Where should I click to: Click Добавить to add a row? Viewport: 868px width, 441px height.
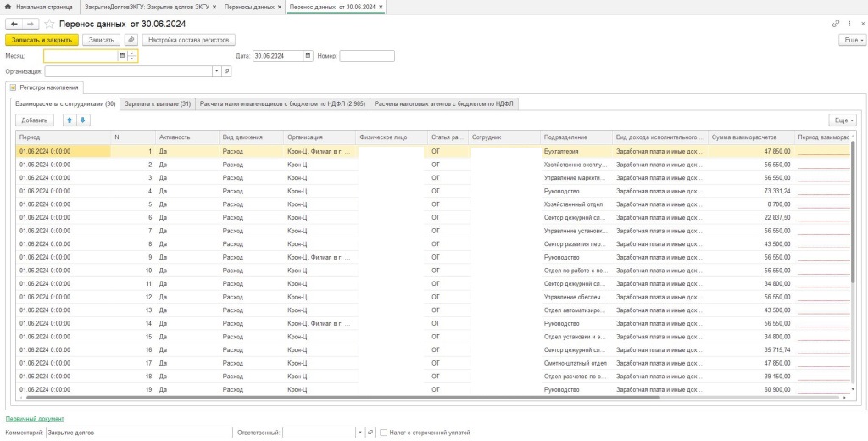tap(34, 120)
